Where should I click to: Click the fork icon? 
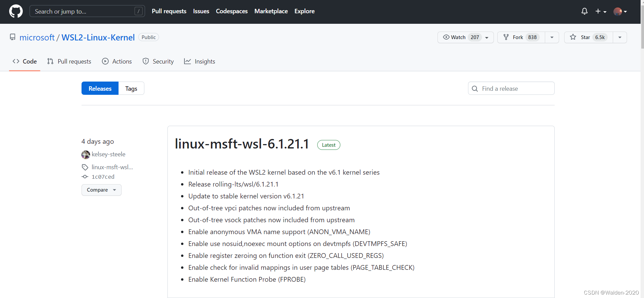pos(506,37)
